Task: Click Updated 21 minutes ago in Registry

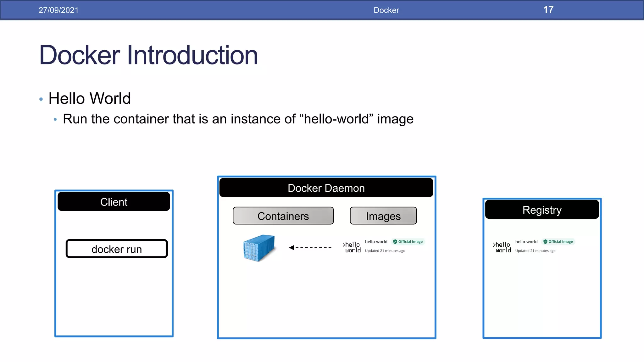Action: coord(535,251)
